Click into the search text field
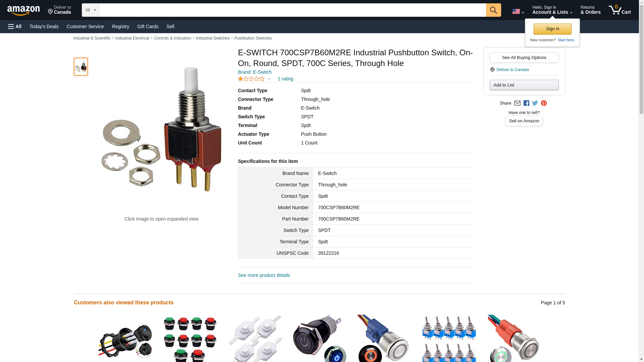Image resolution: width=644 pixels, height=362 pixels. (x=292, y=10)
